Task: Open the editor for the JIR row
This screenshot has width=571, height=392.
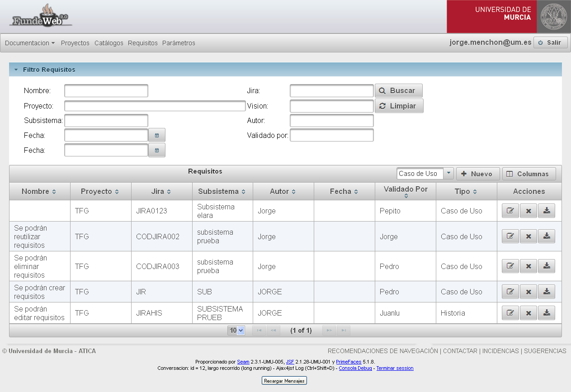Action: point(510,292)
